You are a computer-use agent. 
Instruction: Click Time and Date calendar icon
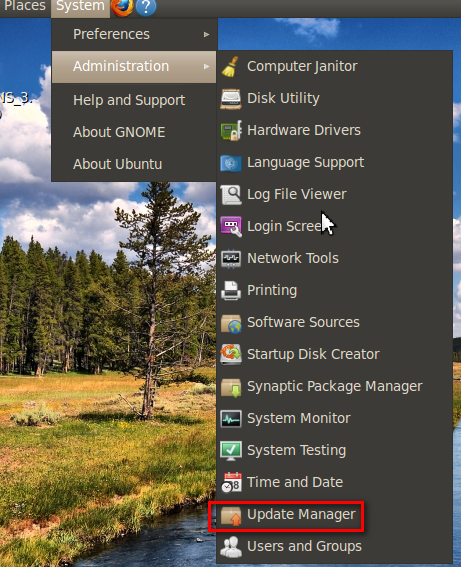click(231, 482)
